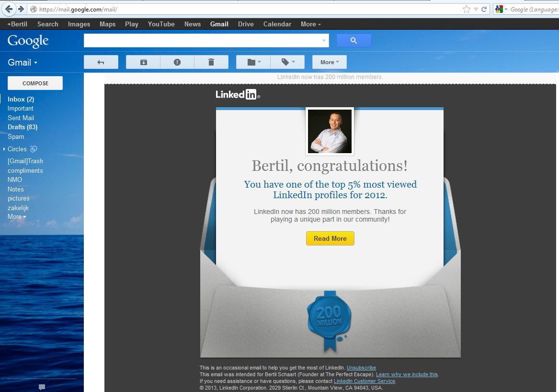Open Maps in Google bar

[x=107, y=24]
